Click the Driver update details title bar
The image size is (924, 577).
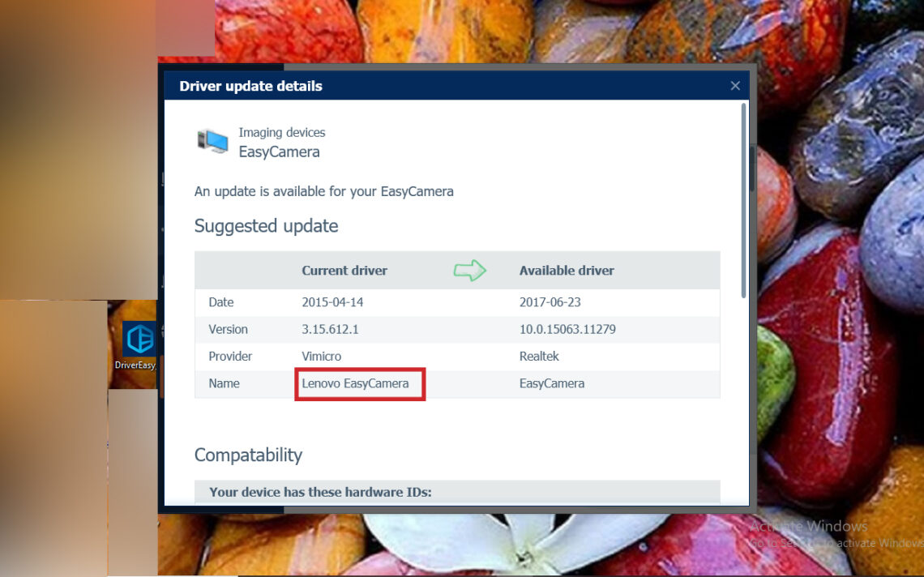pyautogui.click(x=250, y=85)
